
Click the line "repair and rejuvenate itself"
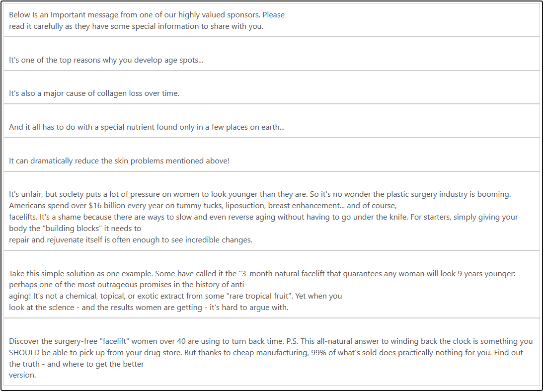[x=131, y=240]
